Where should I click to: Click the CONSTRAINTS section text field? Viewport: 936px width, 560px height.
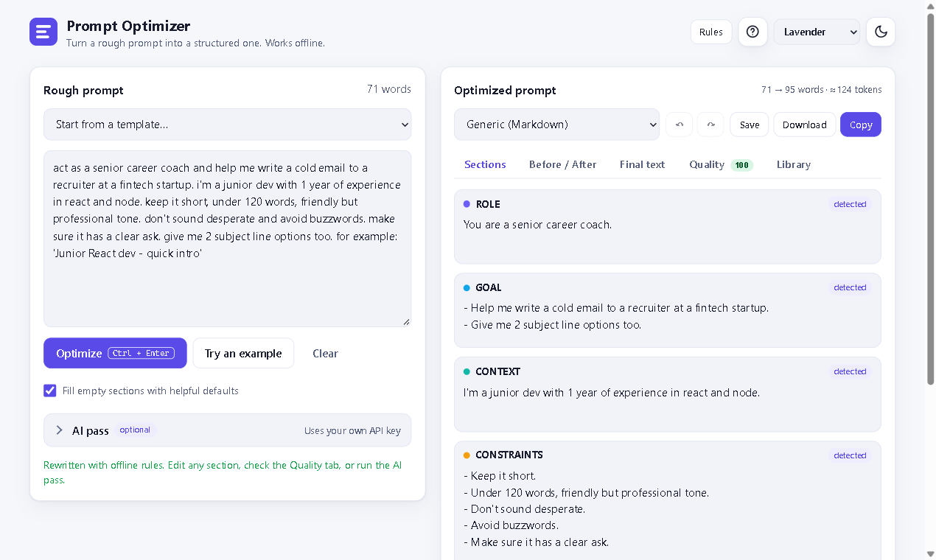point(667,512)
